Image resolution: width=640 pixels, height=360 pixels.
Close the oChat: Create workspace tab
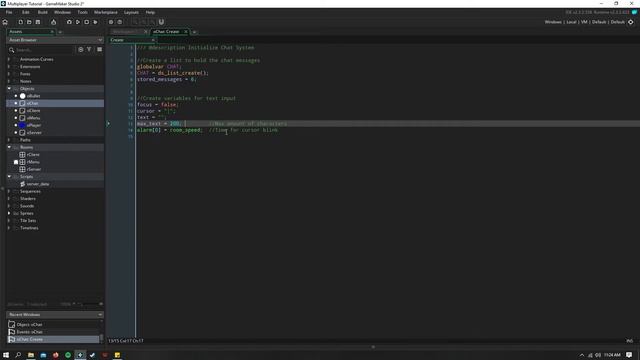coord(186,31)
